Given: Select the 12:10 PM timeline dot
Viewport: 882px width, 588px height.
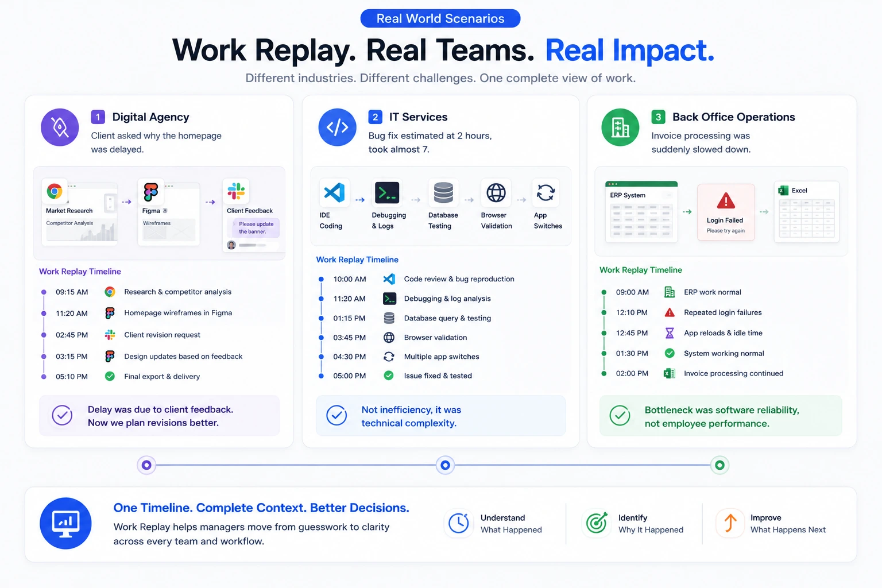Looking at the screenshot, I should (604, 313).
